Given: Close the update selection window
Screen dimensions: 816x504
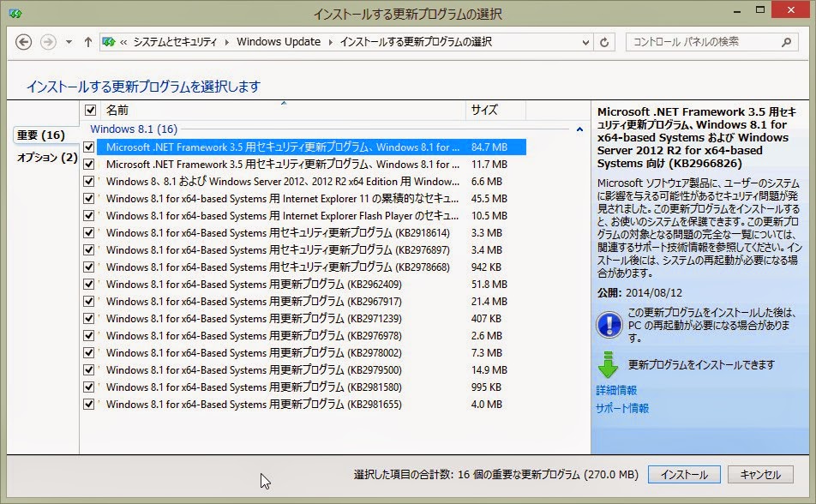Looking at the screenshot, I should tap(791, 10).
